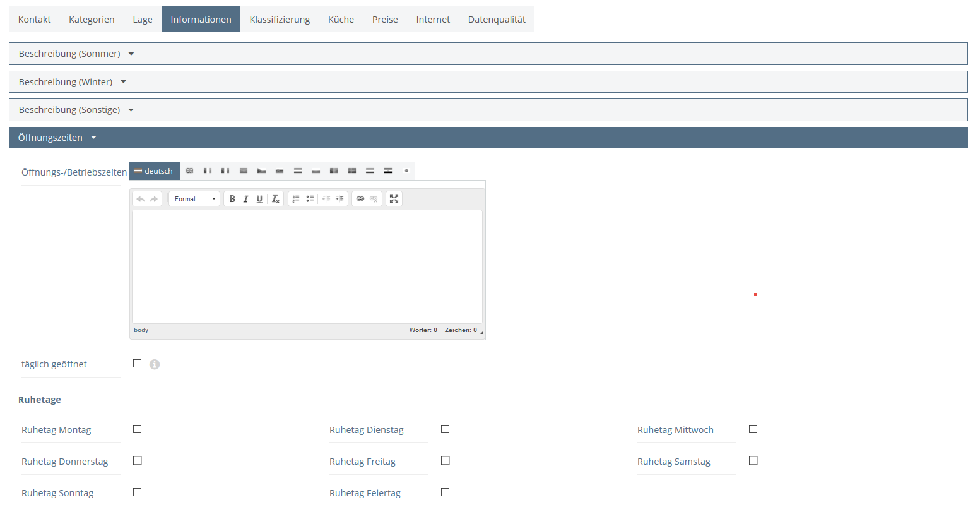The width and height of the screenshot is (980, 519).
Task: Undo last edit in the editor toolbar
Action: [x=140, y=199]
